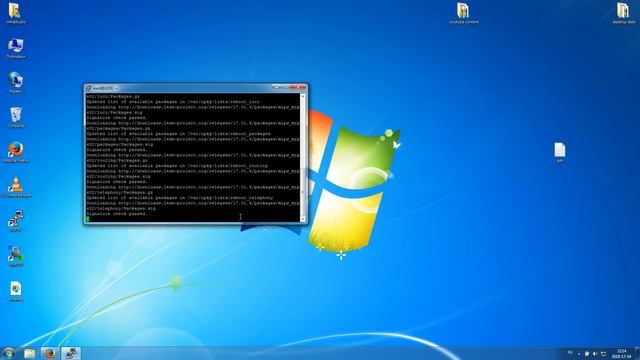Click the PuTTY taskbar button
The width and height of the screenshot is (640, 360).
(x=71, y=353)
